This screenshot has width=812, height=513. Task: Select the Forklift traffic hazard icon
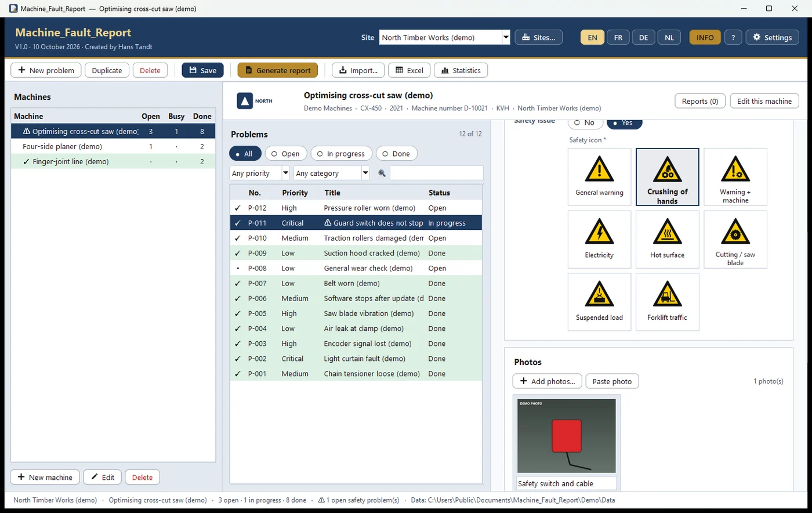click(x=668, y=302)
